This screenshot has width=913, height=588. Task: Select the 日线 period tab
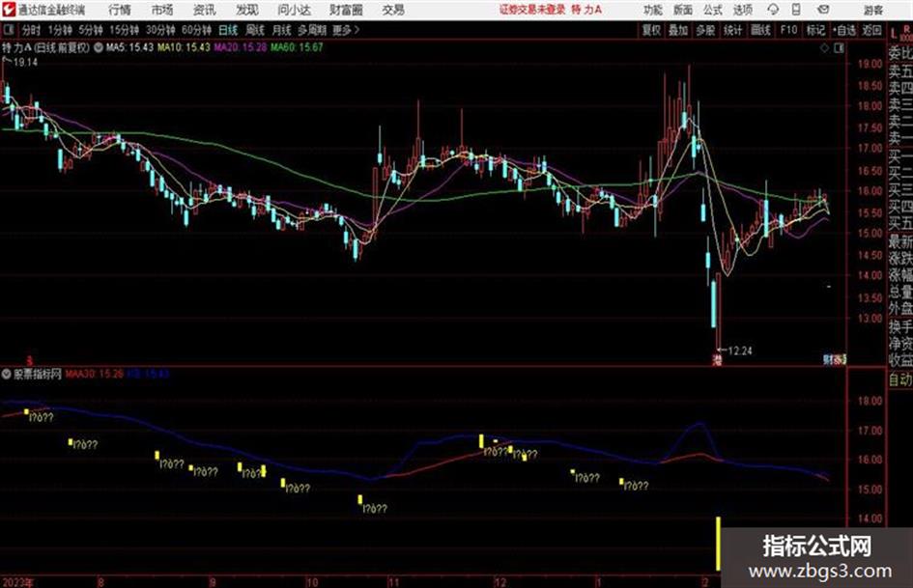click(228, 30)
